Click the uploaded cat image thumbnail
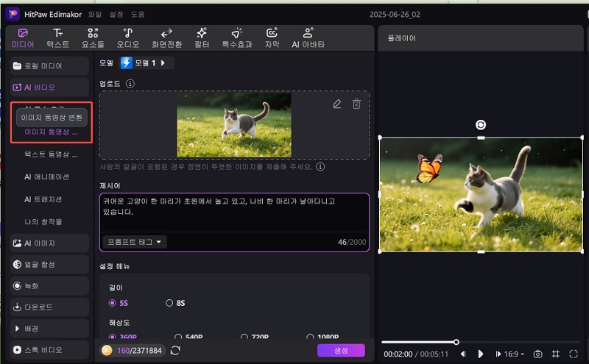 click(234, 125)
